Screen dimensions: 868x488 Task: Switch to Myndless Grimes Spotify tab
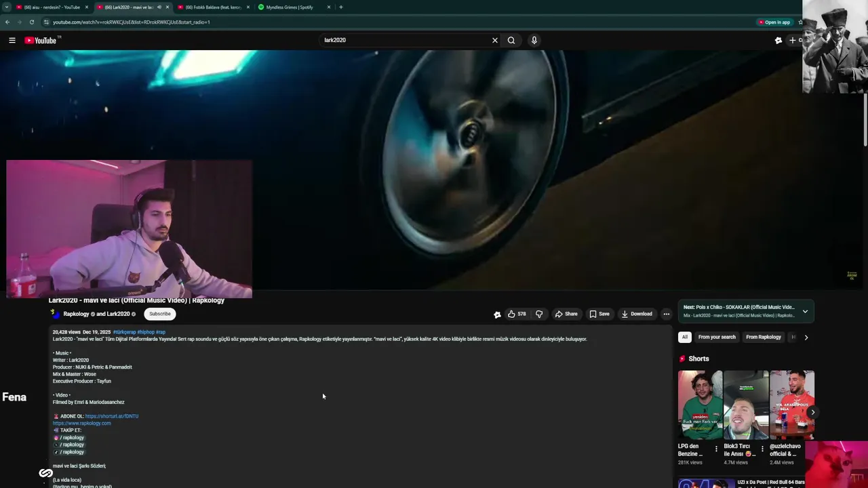click(x=293, y=7)
